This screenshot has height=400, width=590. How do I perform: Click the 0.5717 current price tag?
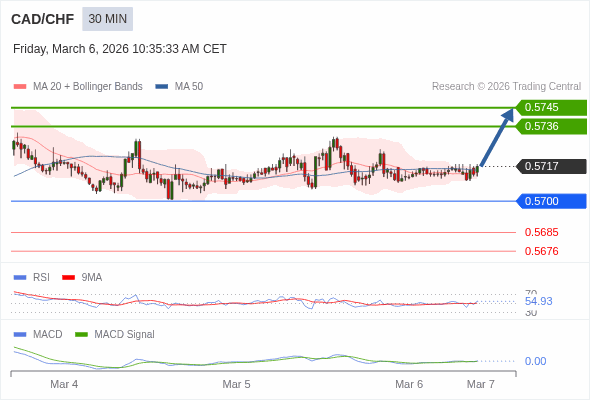tap(551, 166)
